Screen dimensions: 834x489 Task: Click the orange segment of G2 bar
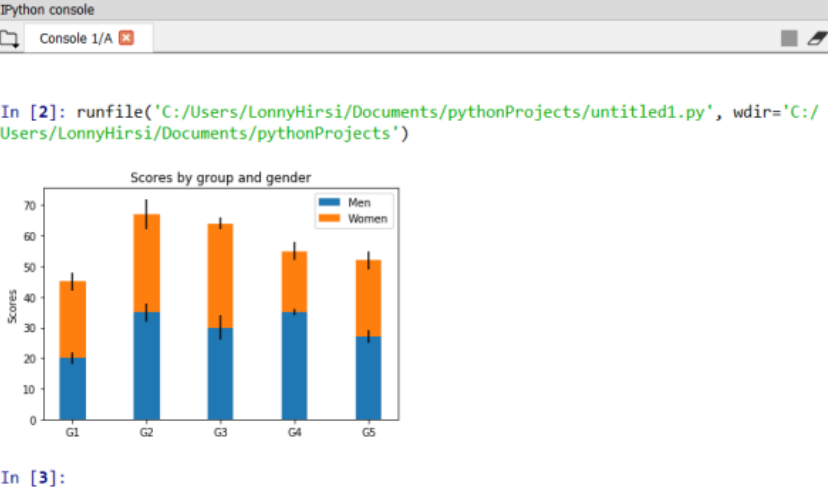pos(146,262)
